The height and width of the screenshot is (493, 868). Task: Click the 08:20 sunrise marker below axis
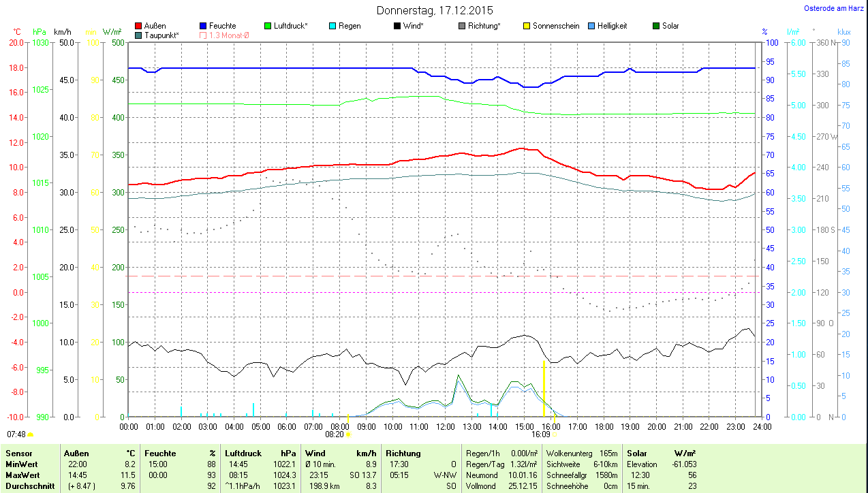(x=337, y=434)
